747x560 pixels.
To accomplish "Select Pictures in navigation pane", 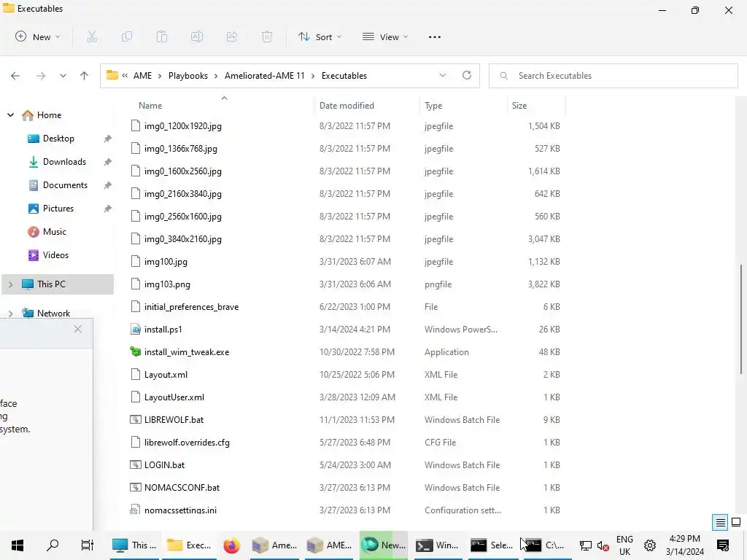I will [x=58, y=209].
